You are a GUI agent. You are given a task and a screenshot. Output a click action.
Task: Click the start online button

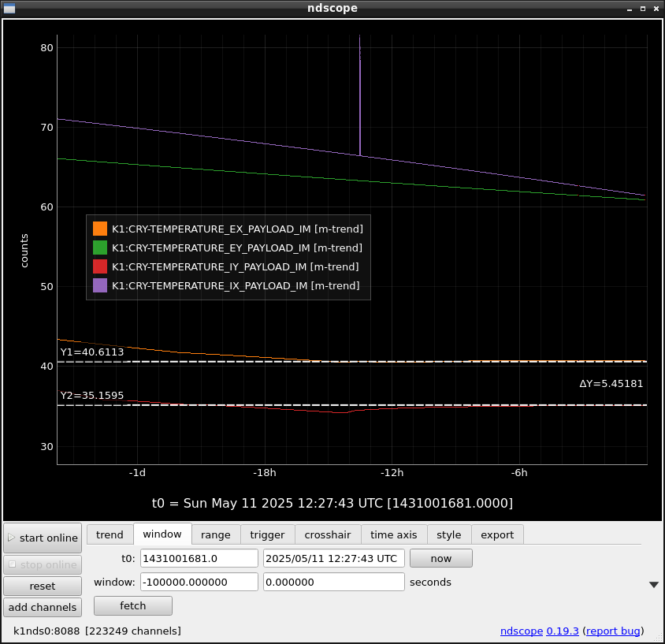[x=43, y=538]
